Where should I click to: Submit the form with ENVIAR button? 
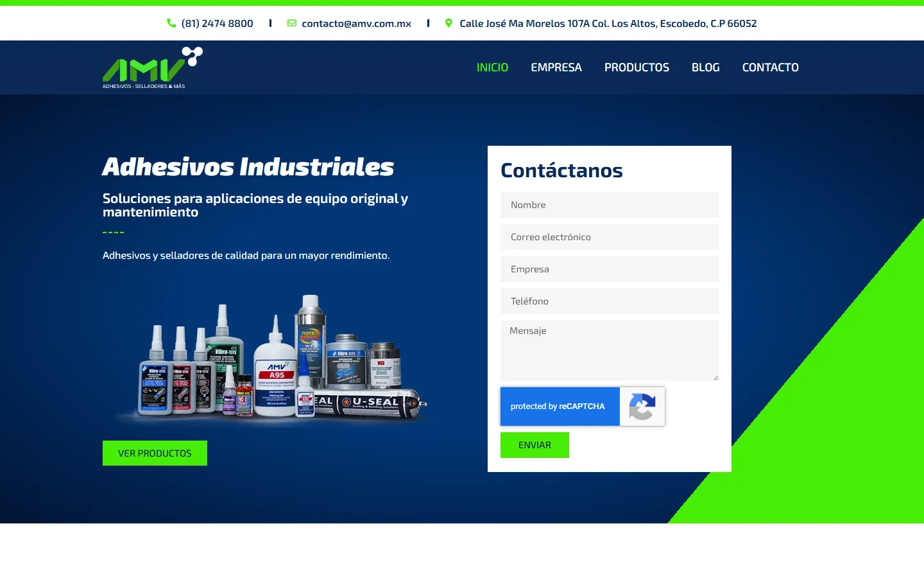point(535,445)
